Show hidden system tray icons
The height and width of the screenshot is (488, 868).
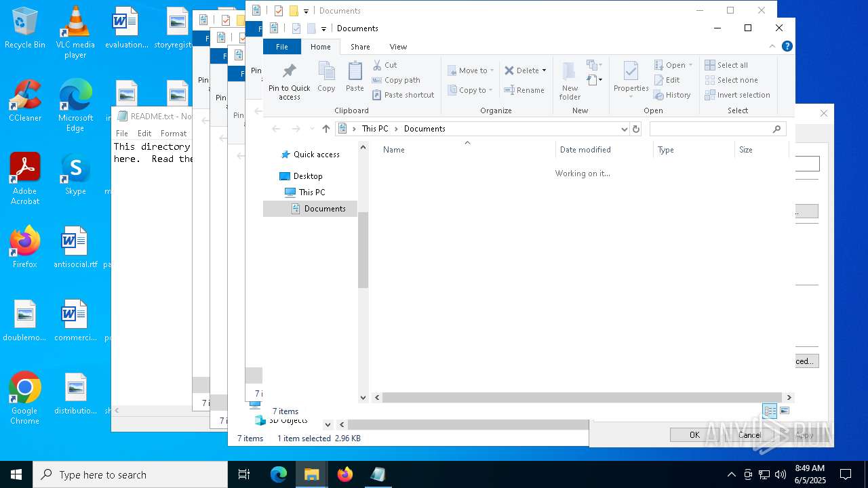point(731,474)
